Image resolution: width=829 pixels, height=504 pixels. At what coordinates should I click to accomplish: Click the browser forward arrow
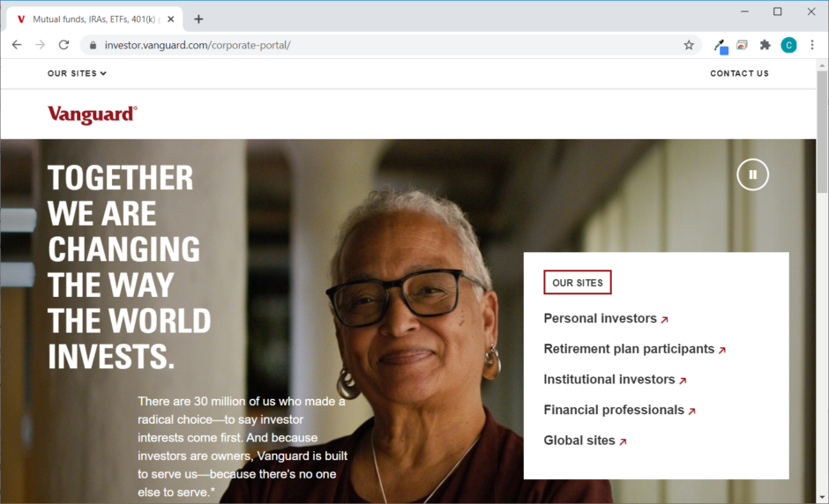[x=41, y=45]
